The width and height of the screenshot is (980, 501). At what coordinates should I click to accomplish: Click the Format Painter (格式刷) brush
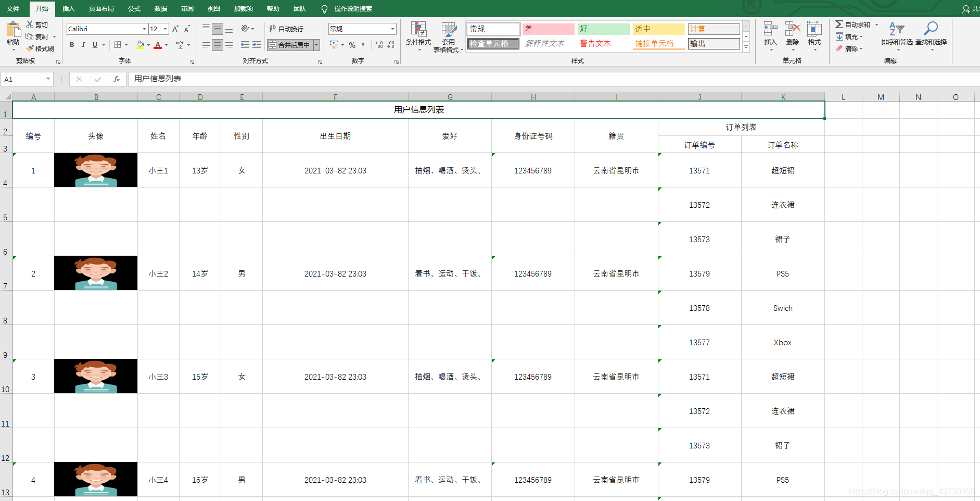tap(30, 48)
